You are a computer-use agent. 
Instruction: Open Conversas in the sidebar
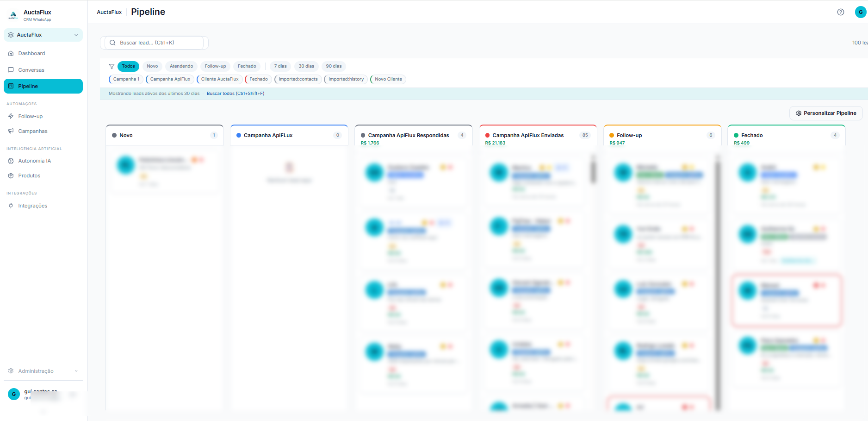(x=43, y=70)
